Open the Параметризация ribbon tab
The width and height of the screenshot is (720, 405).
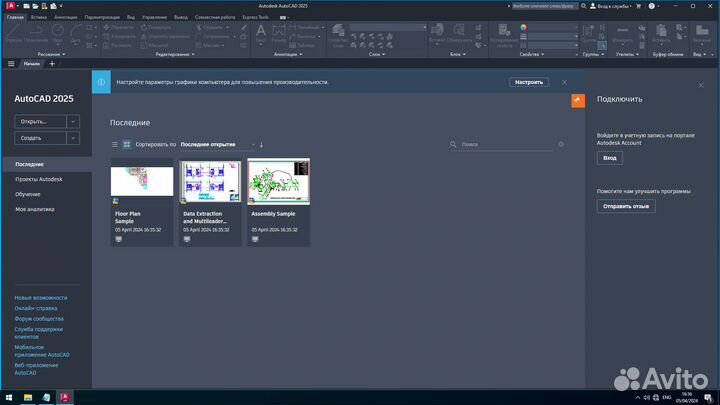tap(102, 17)
